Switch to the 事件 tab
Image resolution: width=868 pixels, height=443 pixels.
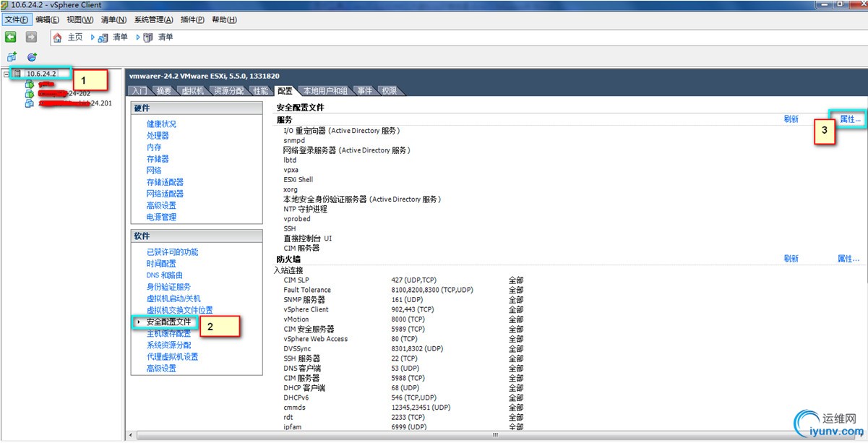(x=364, y=91)
